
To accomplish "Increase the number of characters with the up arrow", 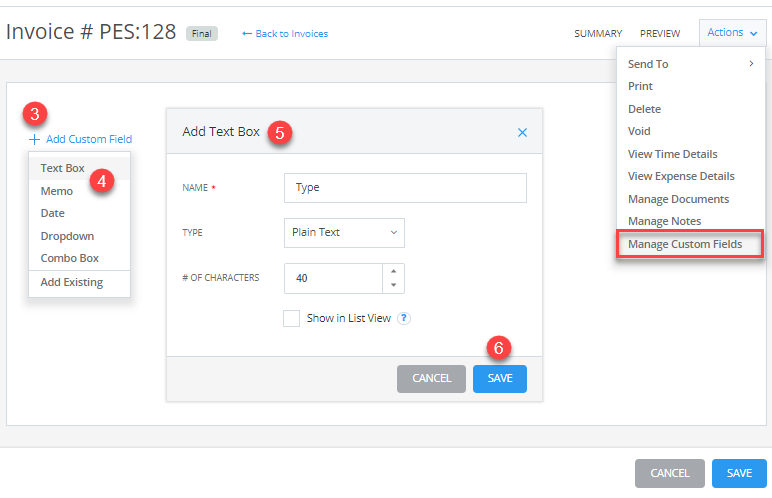I will pos(393,271).
